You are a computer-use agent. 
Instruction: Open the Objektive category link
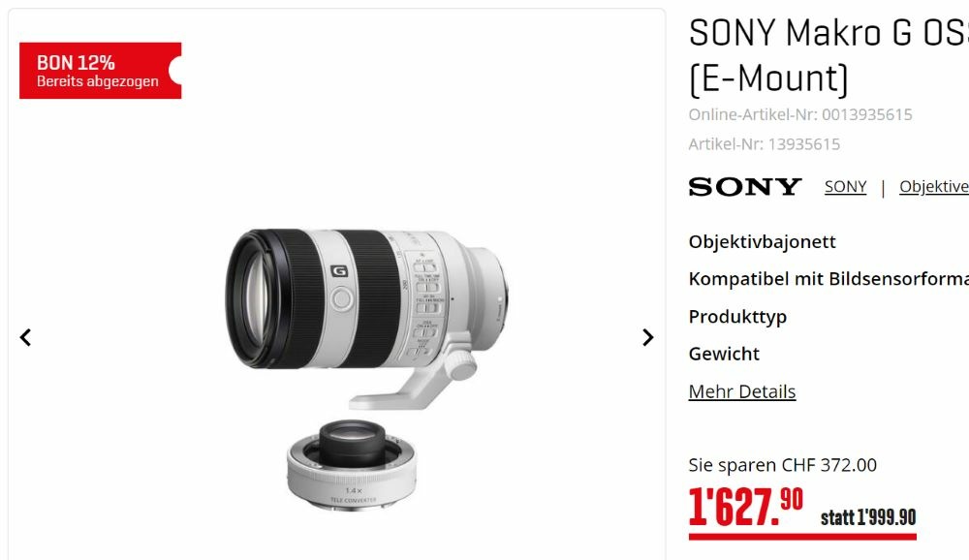934,187
